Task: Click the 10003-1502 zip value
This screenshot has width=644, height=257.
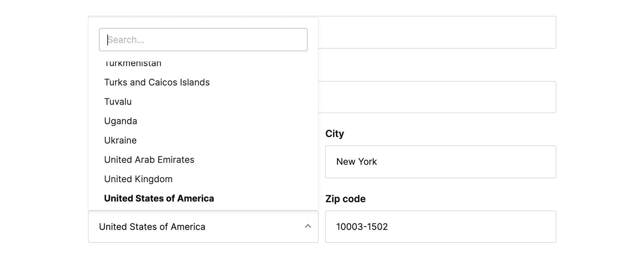Action: pos(362,227)
